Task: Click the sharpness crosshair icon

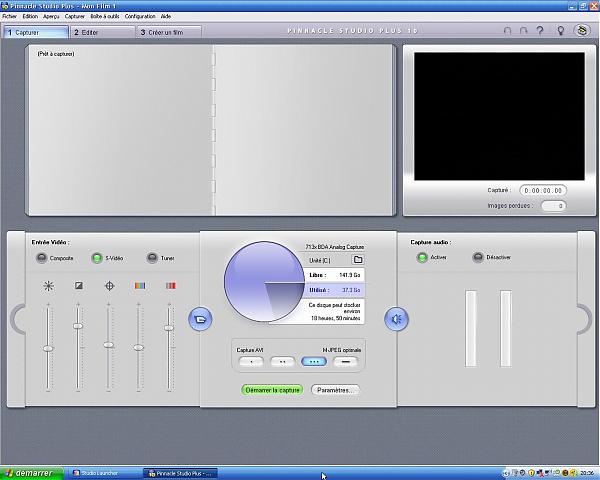Action: coord(109,286)
